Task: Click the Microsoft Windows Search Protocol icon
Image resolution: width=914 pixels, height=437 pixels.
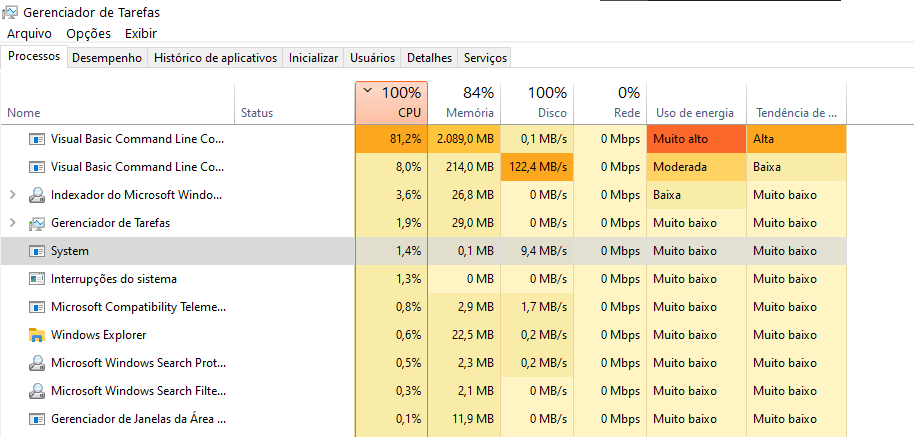Action: (37, 363)
